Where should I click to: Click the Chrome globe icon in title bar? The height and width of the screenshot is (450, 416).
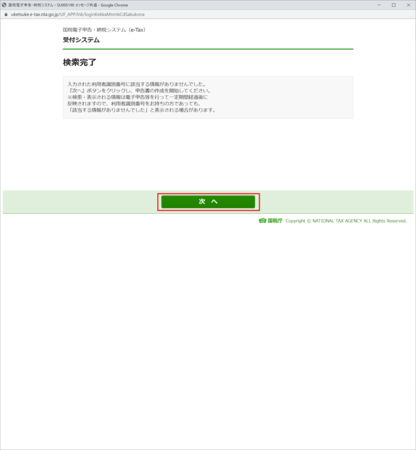(x=4, y=5)
